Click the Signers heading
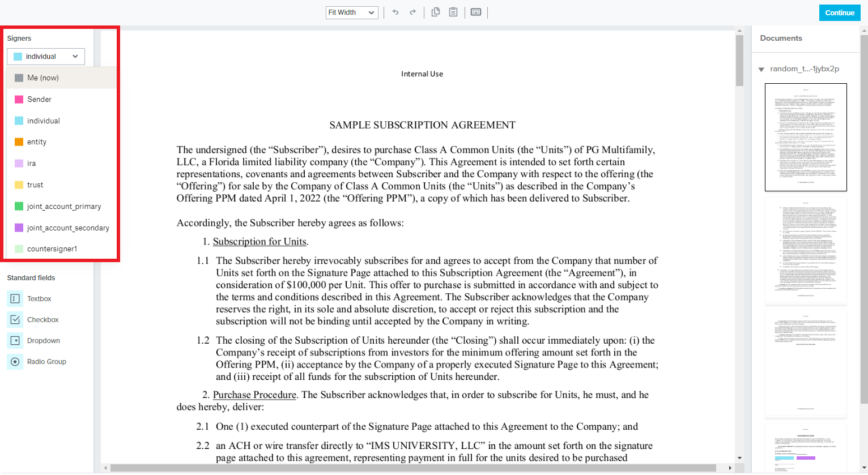The width and height of the screenshot is (868, 475). coord(19,38)
